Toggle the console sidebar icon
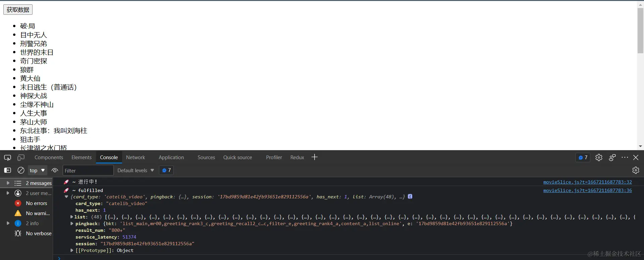Image resolution: width=644 pixels, height=260 pixels. [7, 170]
